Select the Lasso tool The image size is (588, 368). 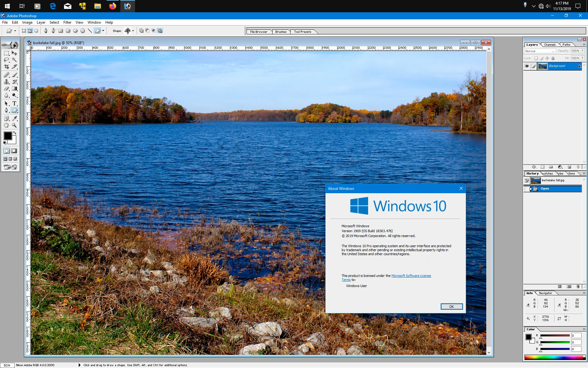6,60
